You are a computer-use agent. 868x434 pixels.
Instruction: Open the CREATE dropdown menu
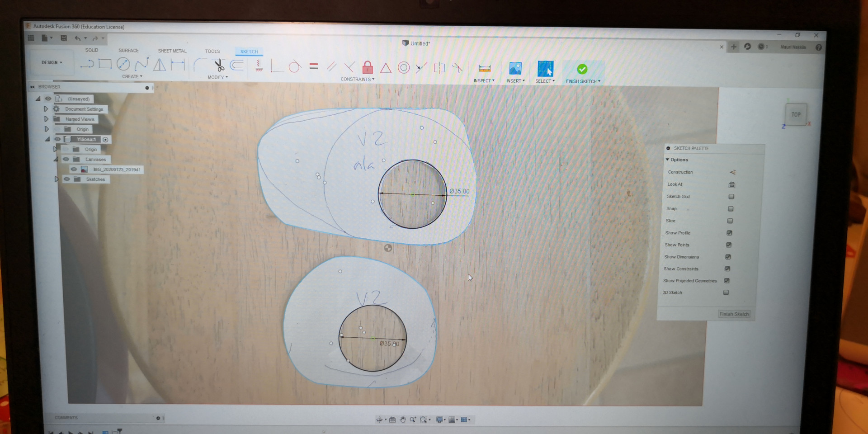(132, 77)
